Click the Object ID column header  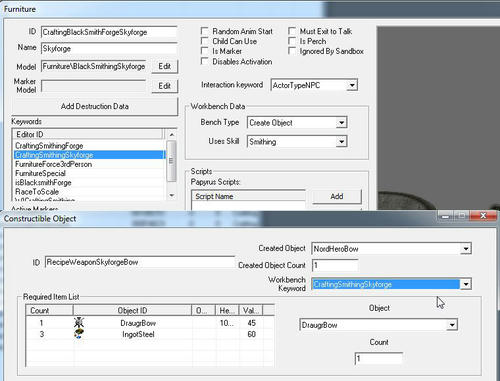coord(132,310)
